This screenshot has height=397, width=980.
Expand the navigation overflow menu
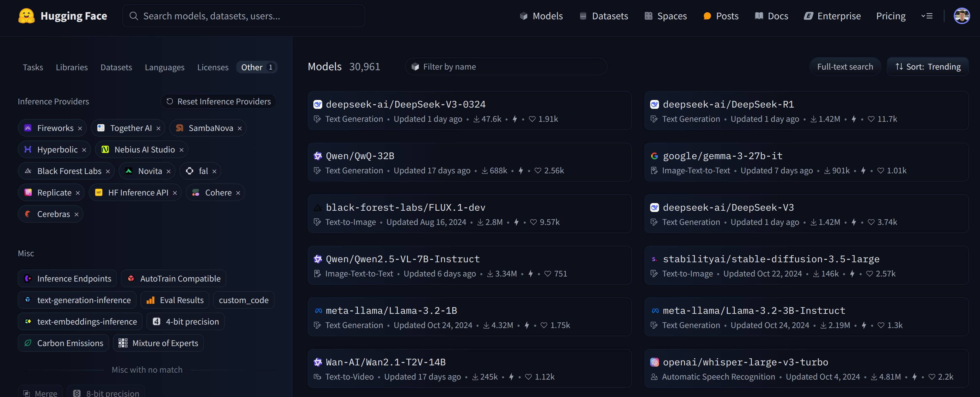[927, 16]
